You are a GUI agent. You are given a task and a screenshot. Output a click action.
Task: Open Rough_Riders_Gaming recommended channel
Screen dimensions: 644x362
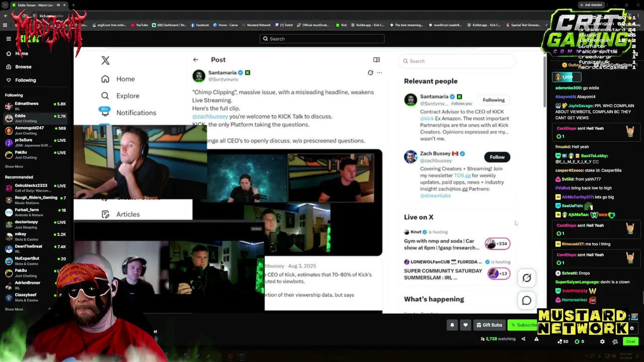click(x=35, y=200)
